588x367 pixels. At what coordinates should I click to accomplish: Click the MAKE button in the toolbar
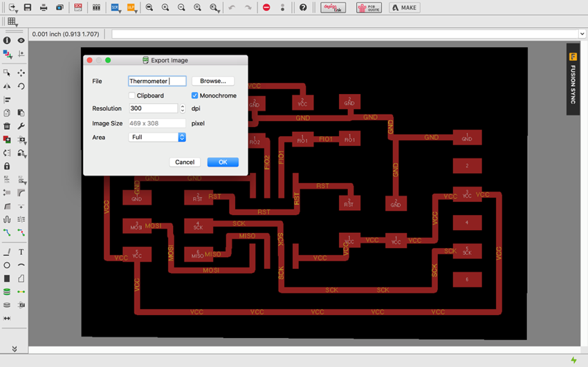pyautogui.click(x=404, y=8)
